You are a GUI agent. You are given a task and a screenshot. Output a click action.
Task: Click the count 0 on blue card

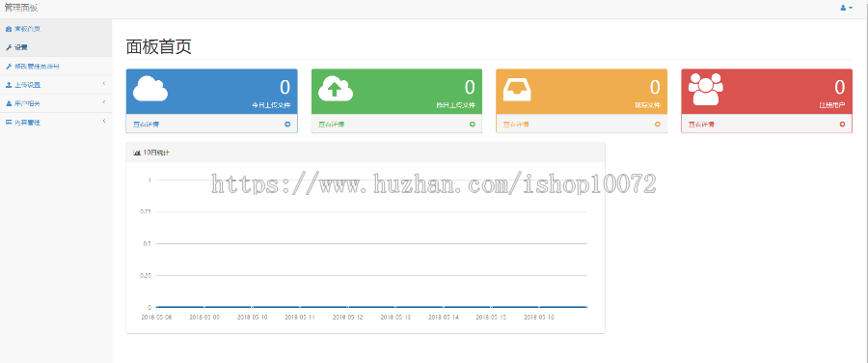point(285,87)
